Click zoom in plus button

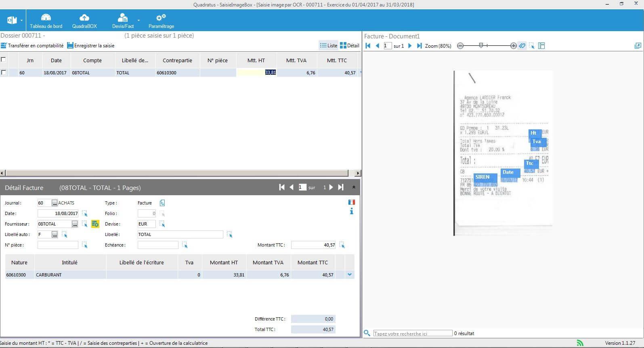(x=513, y=46)
